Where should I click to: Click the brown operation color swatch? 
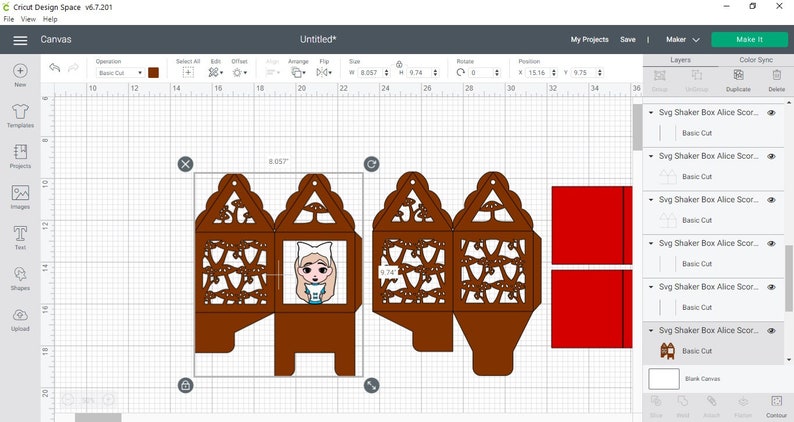click(x=153, y=72)
